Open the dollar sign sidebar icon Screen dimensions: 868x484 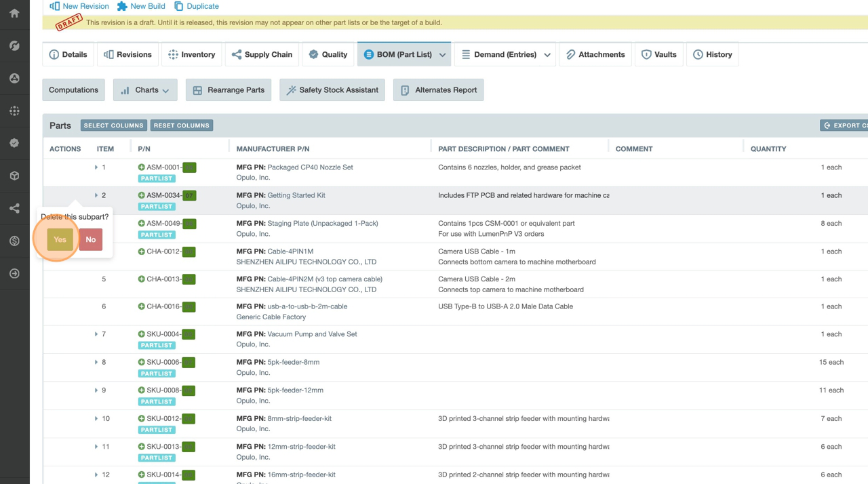(x=14, y=241)
